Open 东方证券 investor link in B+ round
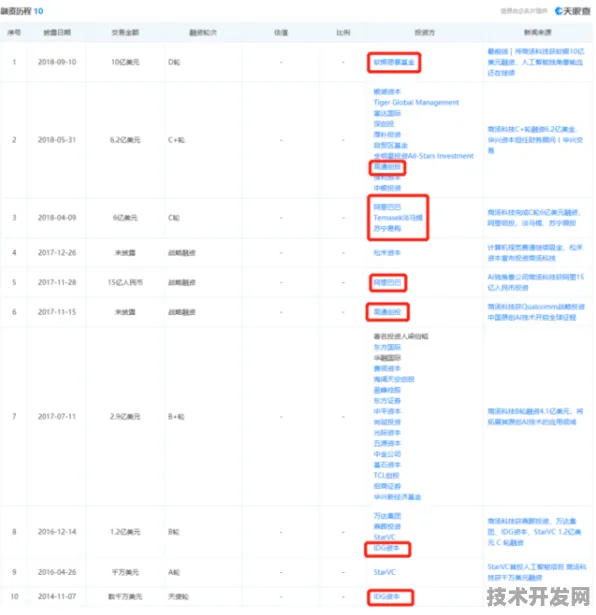This screenshot has width=596, height=615. pos(387,400)
